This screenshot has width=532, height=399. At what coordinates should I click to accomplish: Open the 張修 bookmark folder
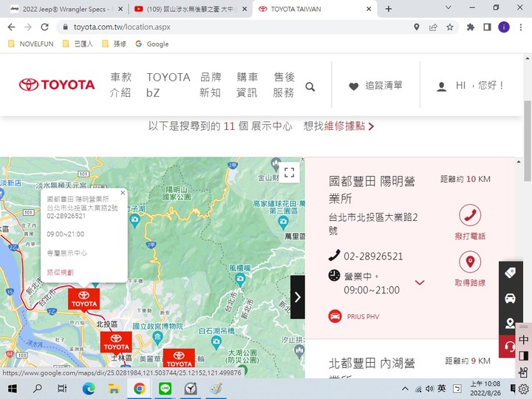(115, 44)
